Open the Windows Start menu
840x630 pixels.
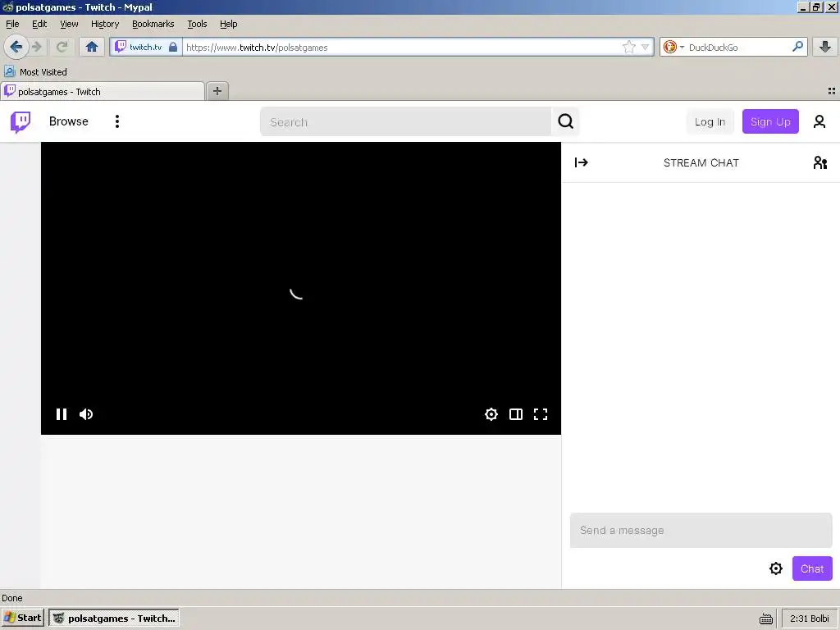click(x=22, y=618)
